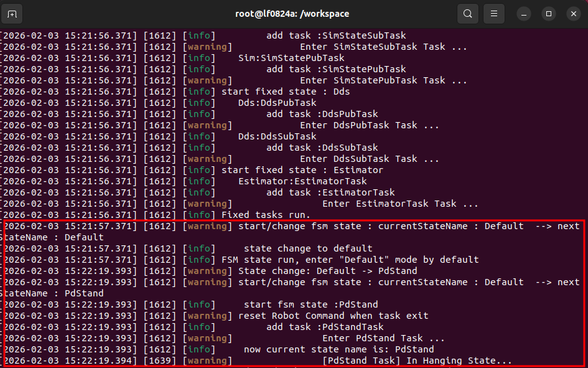
Task: Open a new terminal tab
Action: click(13, 13)
